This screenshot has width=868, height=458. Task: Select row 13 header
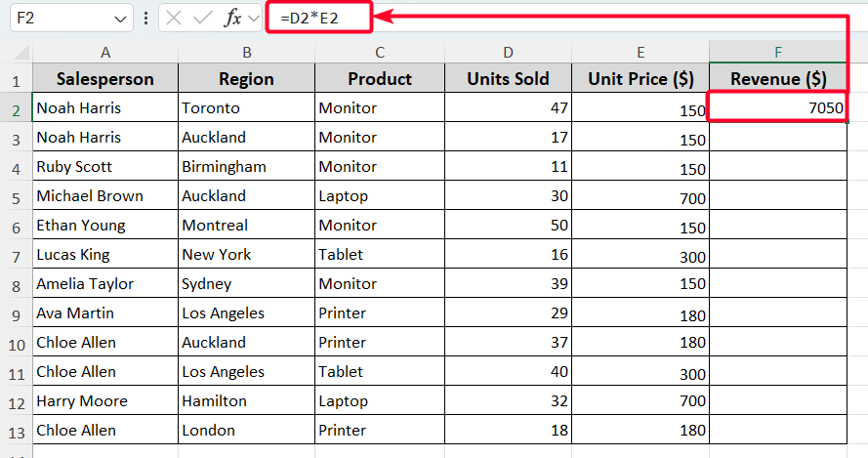(16, 431)
